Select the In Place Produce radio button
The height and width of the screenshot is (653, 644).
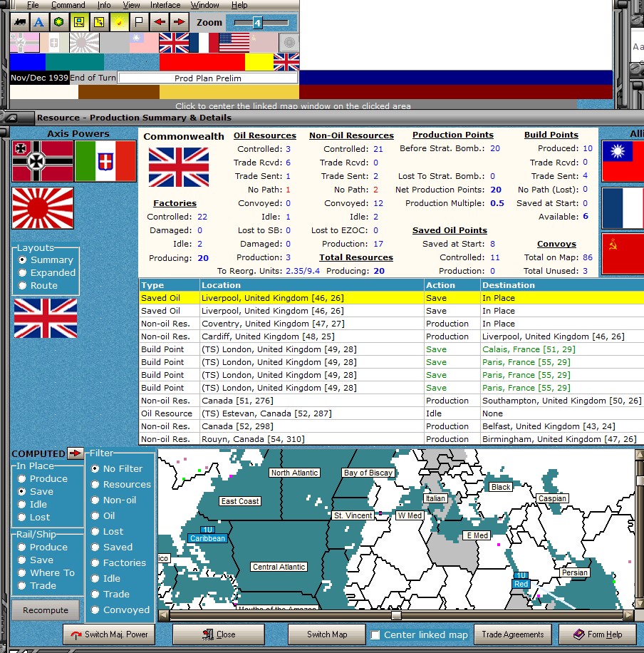pos(21,479)
